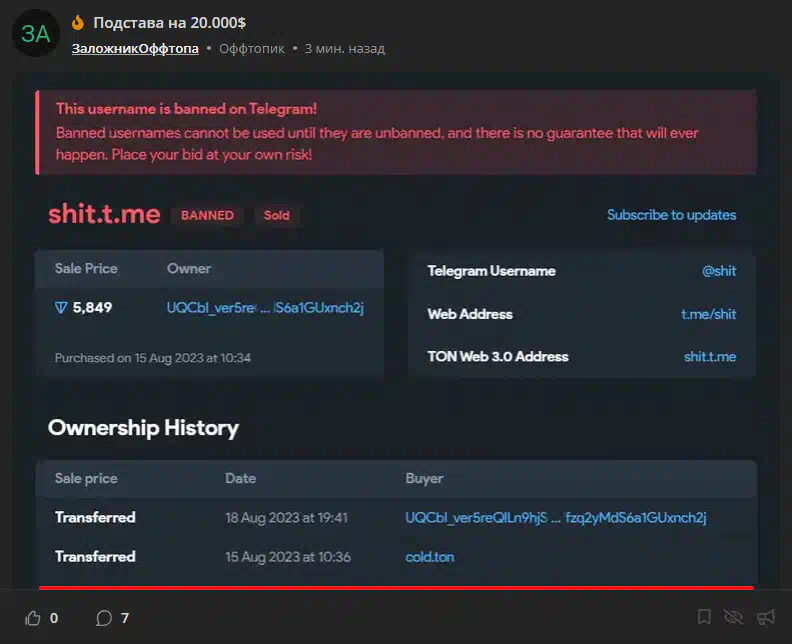
Task: Click the embedded Fragment screenshot image
Action: pos(396,331)
